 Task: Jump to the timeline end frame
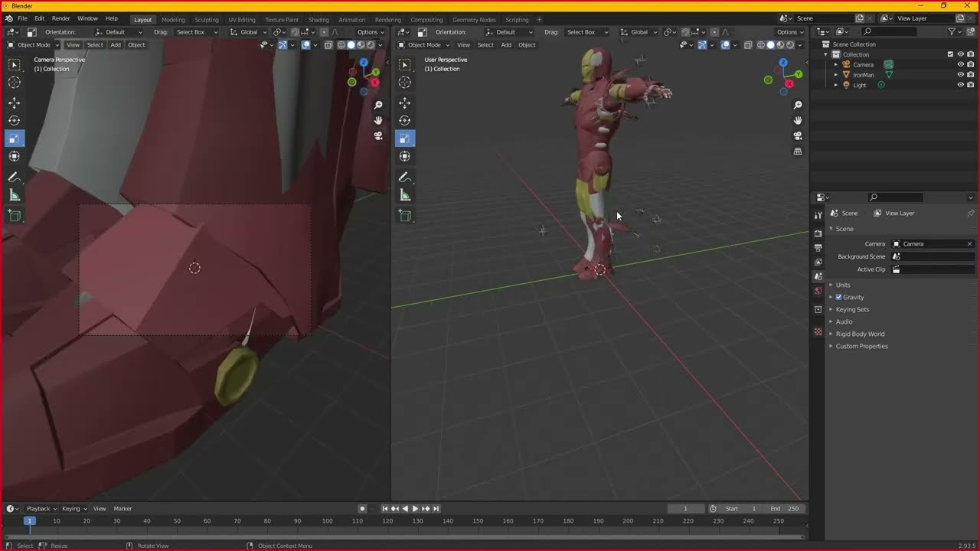(436, 508)
